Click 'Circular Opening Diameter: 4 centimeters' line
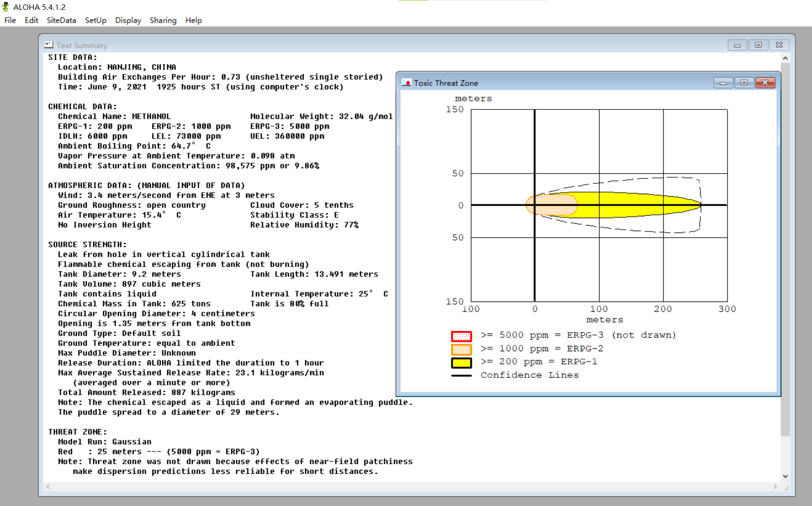Image resolution: width=812 pixels, height=506 pixels. (156, 313)
